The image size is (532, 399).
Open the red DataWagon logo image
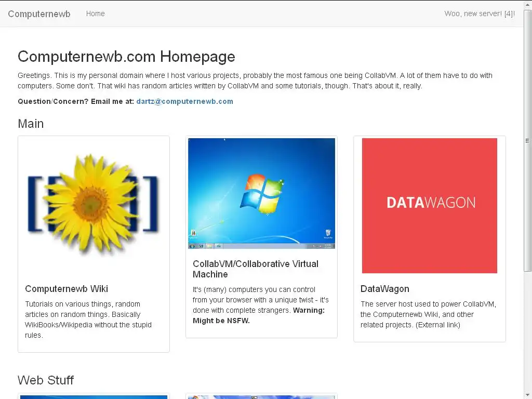430,205
